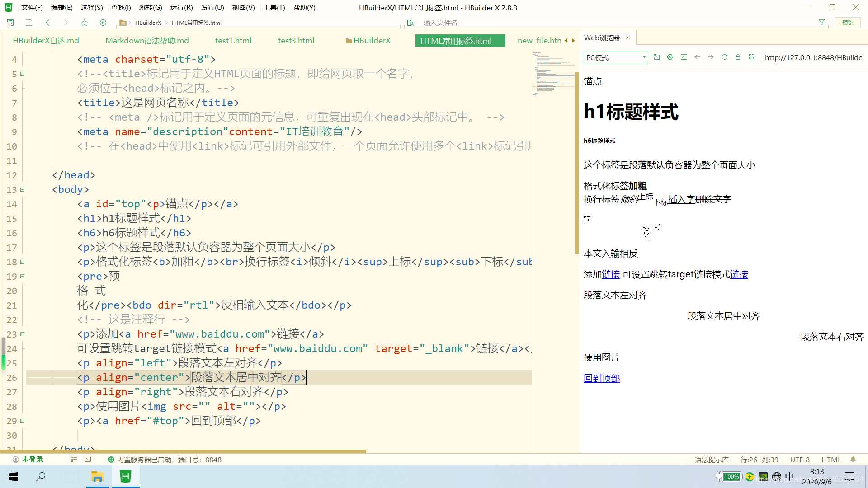This screenshot has width=868, height=488.
Task: Click the browser forward arrow
Action: coord(711,57)
